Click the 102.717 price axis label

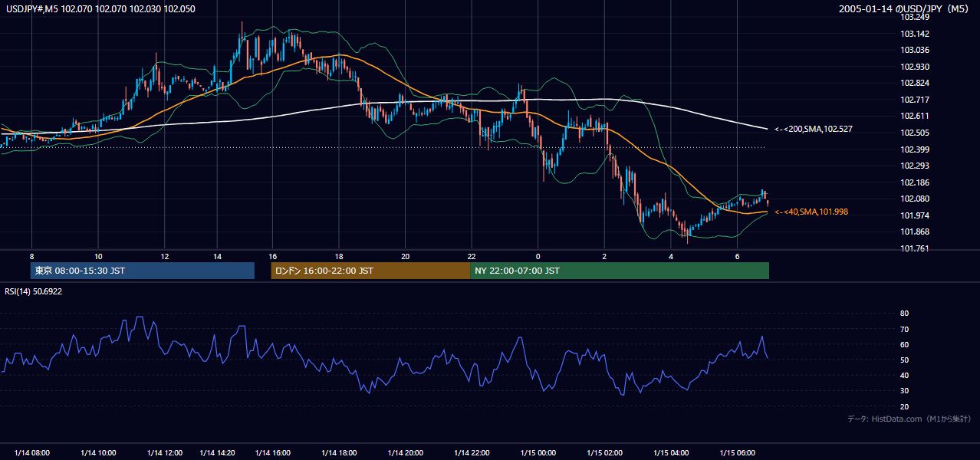click(x=915, y=100)
